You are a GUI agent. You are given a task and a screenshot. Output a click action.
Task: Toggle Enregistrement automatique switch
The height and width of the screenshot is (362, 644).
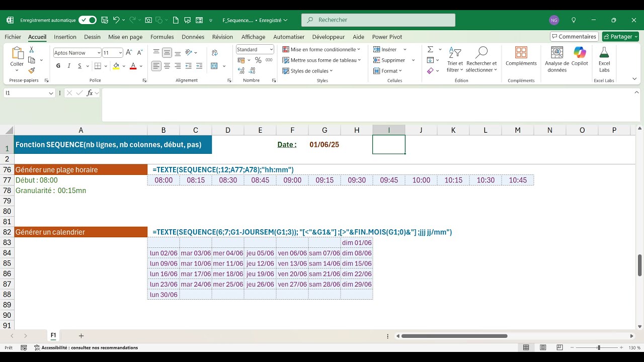click(87, 20)
